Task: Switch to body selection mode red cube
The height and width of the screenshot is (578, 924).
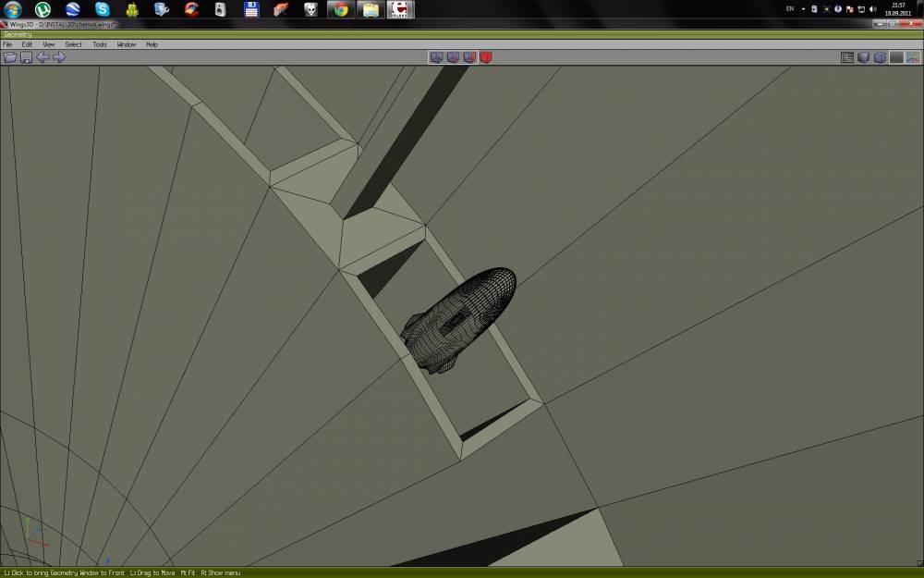Action: point(486,57)
